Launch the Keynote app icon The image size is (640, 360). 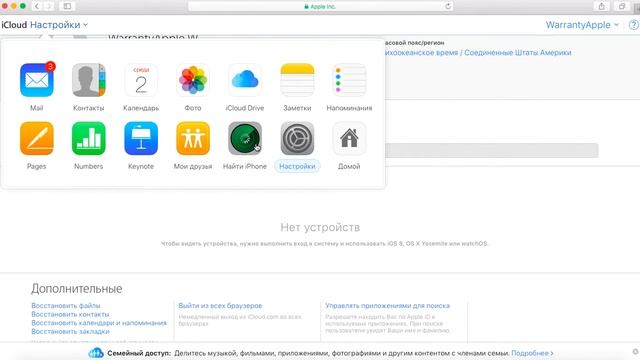click(141, 138)
